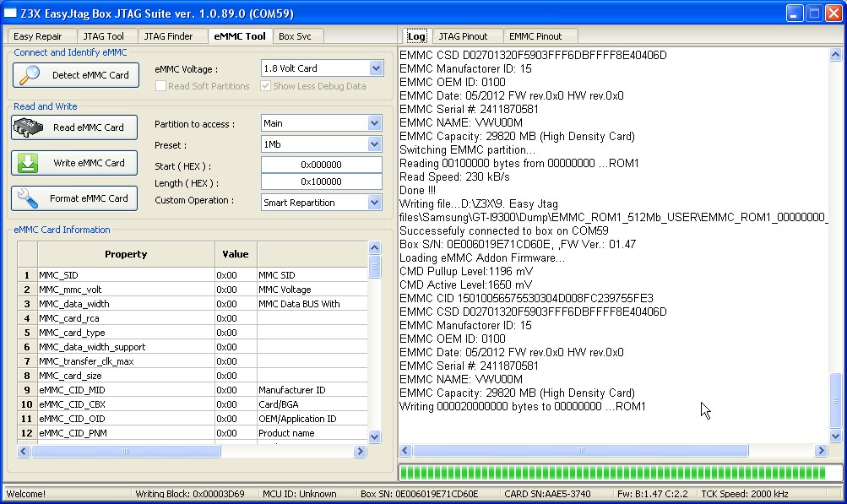The image size is (847, 504).
Task: Select the eMMC_CID_MID row
Action: (x=193, y=389)
